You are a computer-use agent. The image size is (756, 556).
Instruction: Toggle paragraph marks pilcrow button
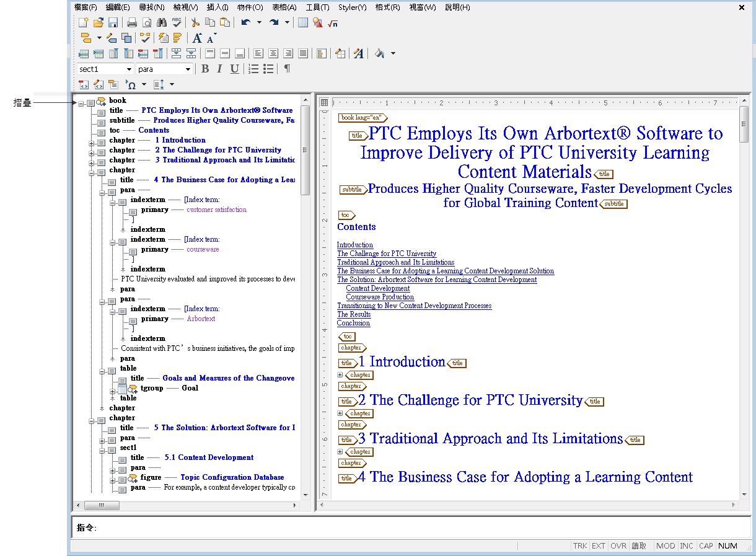pos(288,69)
